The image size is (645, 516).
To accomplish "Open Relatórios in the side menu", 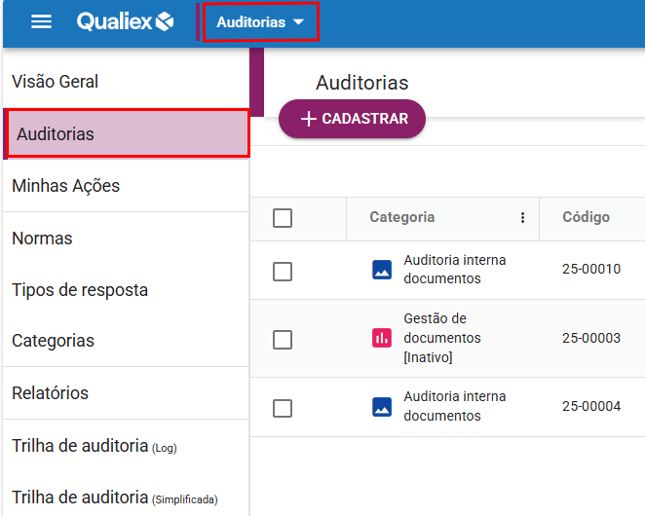I will click(50, 393).
